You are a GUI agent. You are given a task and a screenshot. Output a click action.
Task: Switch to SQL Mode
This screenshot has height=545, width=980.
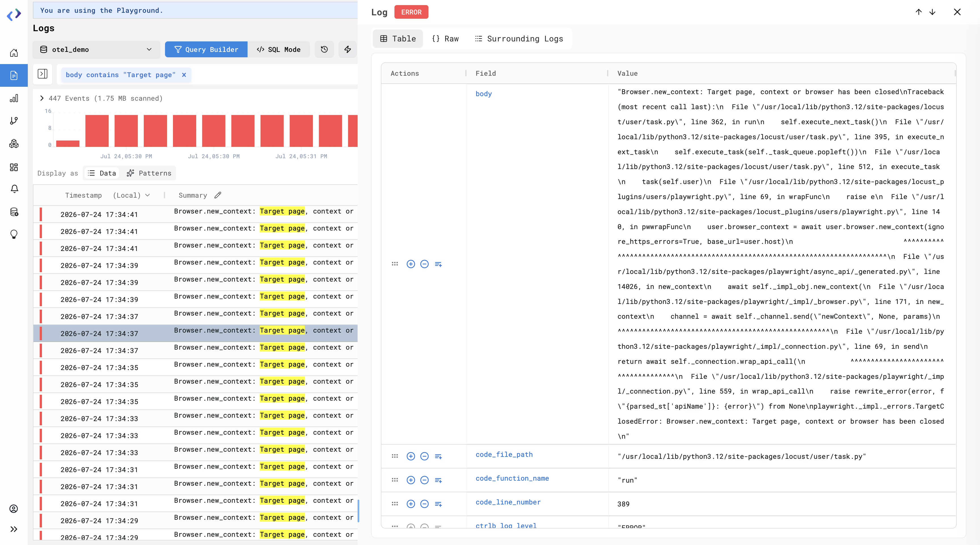pos(278,49)
